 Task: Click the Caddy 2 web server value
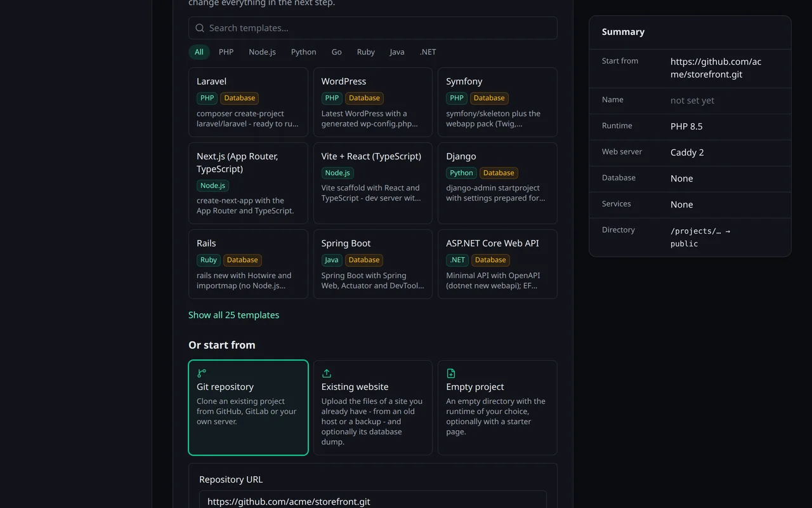pyautogui.click(x=687, y=152)
